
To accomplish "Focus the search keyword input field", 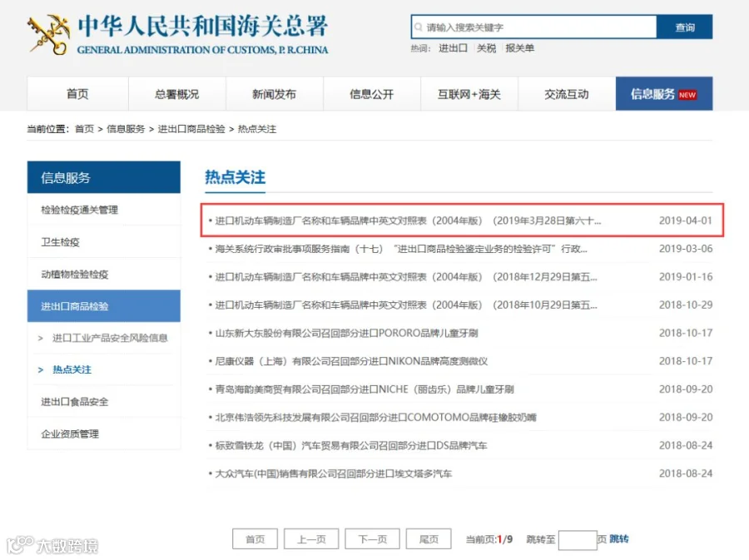I will click(x=534, y=27).
